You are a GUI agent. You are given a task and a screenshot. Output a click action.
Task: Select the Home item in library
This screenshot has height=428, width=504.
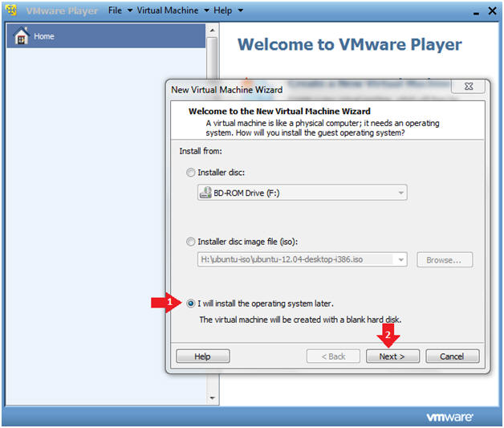point(106,35)
